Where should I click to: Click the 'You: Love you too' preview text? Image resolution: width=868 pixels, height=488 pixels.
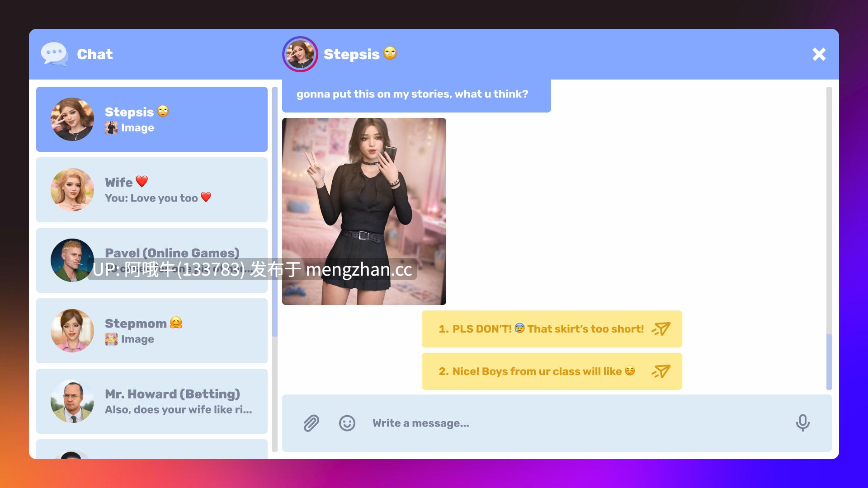[x=158, y=198]
